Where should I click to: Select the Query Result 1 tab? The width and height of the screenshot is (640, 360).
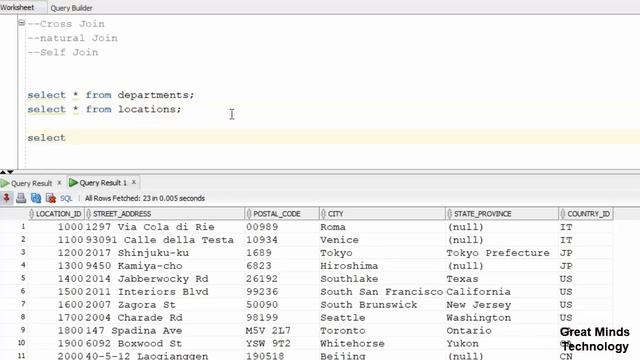[103, 183]
